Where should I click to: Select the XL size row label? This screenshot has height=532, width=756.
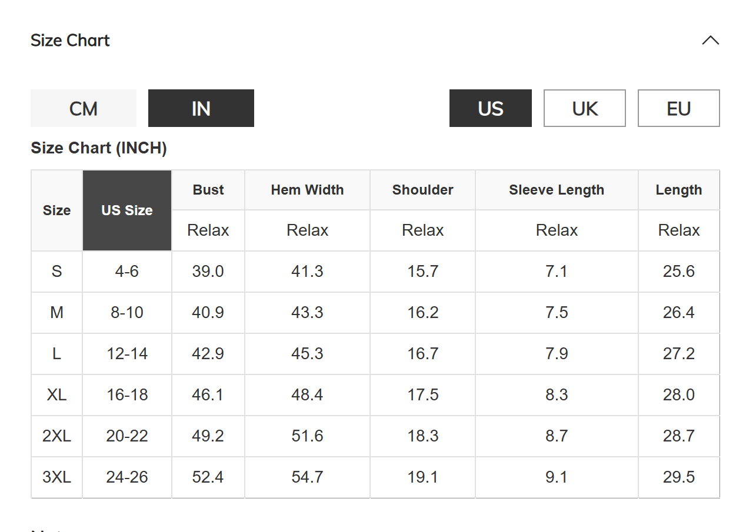(x=56, y=395)
